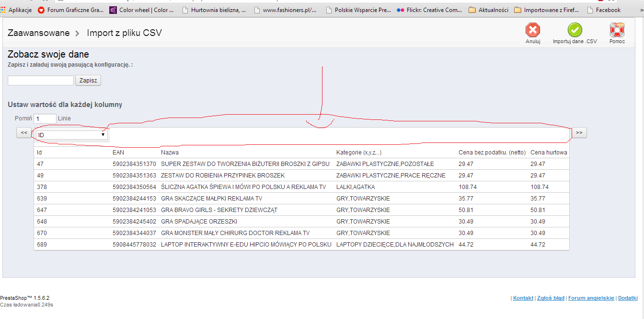
Task: Click the Id 689 cell
Action: (41, 245)
